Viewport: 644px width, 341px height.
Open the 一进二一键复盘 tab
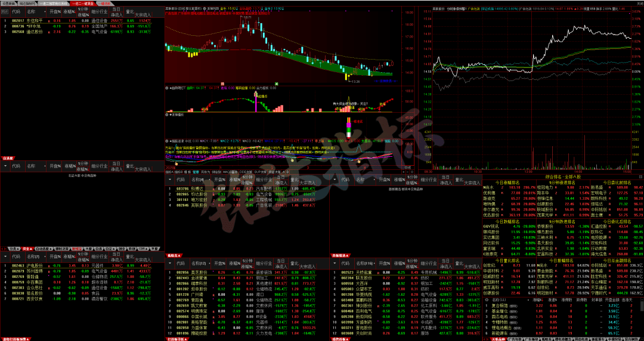tap(82, 3)
